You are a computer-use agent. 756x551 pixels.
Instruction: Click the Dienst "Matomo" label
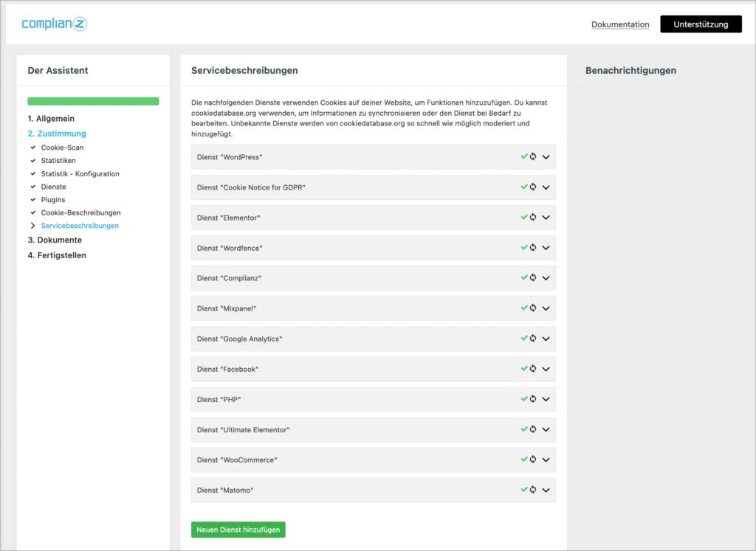click(225, 491)
